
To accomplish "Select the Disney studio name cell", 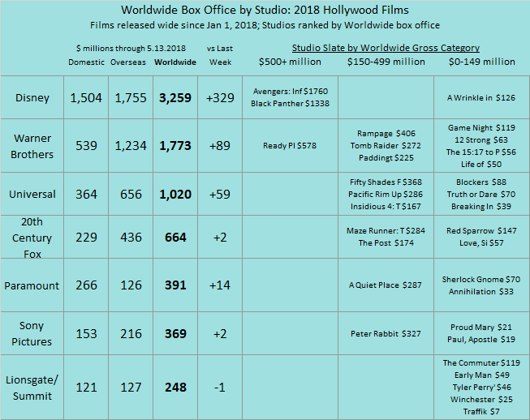I will 32,97.
